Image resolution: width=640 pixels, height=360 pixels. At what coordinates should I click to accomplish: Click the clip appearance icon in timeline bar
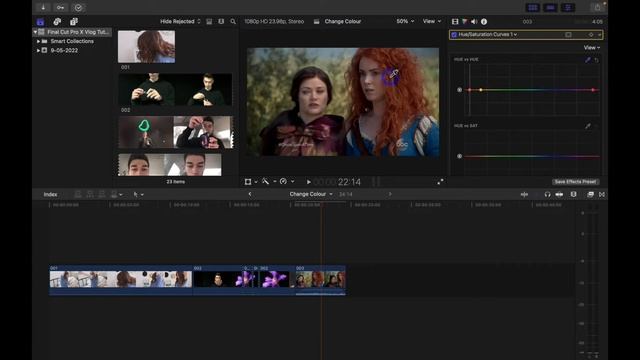[x=573, y=195]
